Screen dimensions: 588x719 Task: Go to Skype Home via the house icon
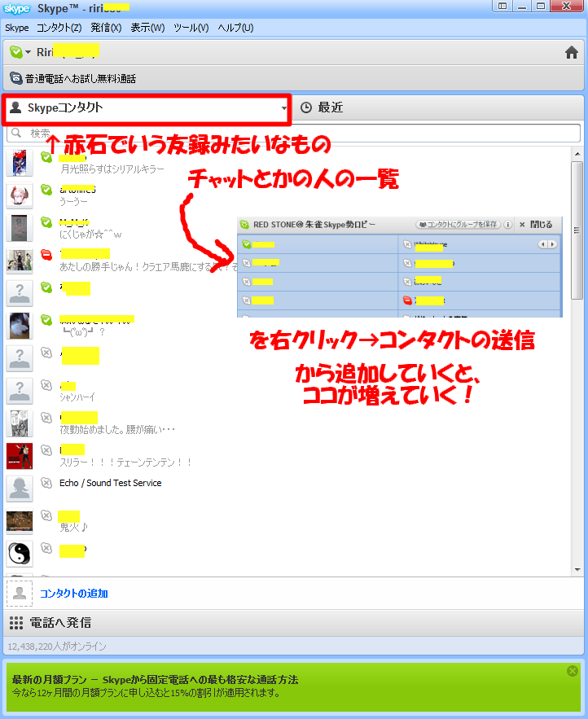pyautogui.click(x=571, y=52)
